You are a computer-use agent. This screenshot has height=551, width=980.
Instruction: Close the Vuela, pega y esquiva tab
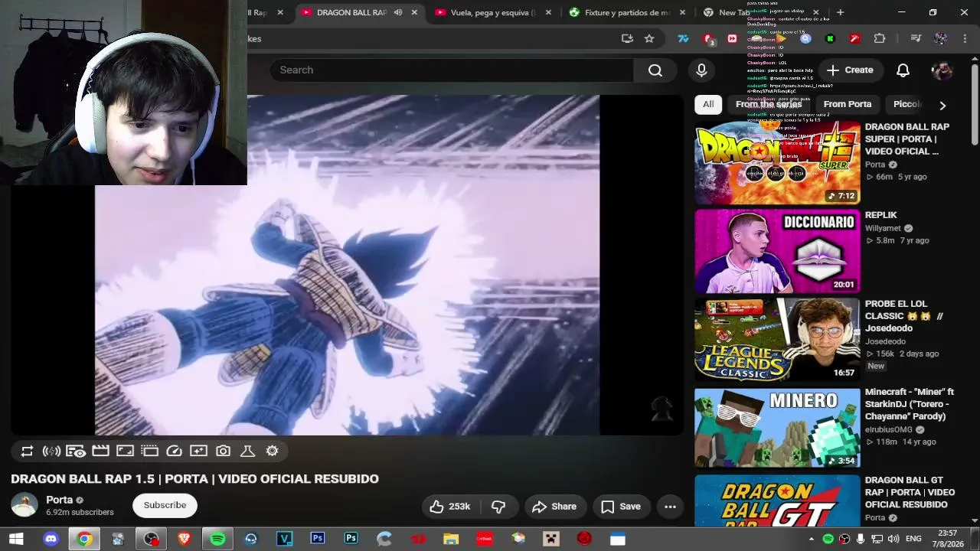(x=548, y=12)
